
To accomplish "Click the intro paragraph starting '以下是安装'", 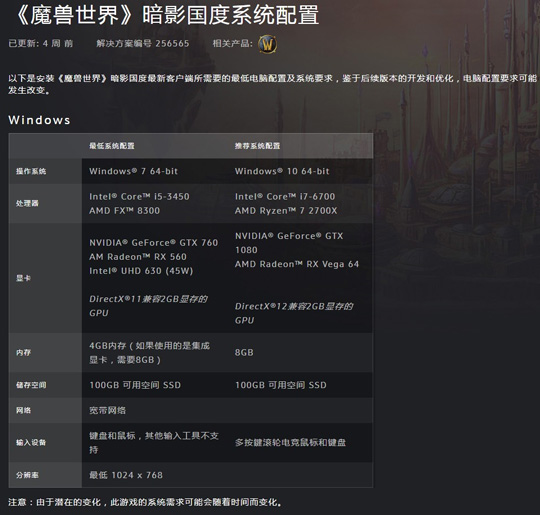I will click(x=272, y=84).
